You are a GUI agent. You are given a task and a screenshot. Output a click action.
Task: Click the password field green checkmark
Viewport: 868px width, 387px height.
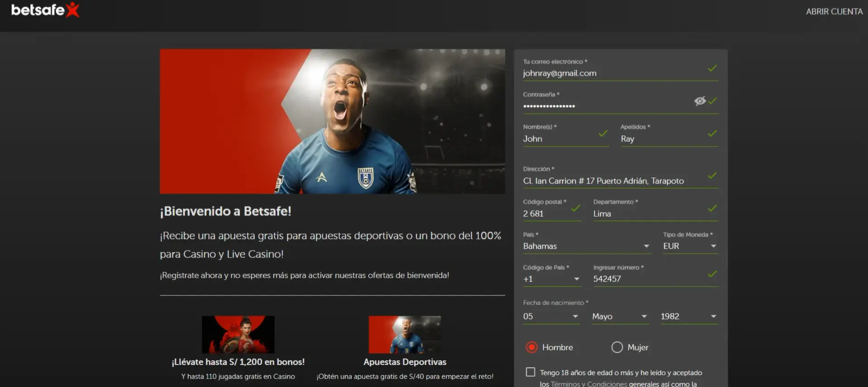(713, 101)
